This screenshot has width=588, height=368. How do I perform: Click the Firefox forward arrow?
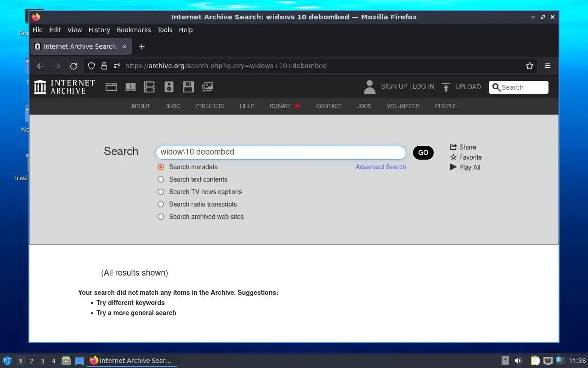tap(57, 66)
